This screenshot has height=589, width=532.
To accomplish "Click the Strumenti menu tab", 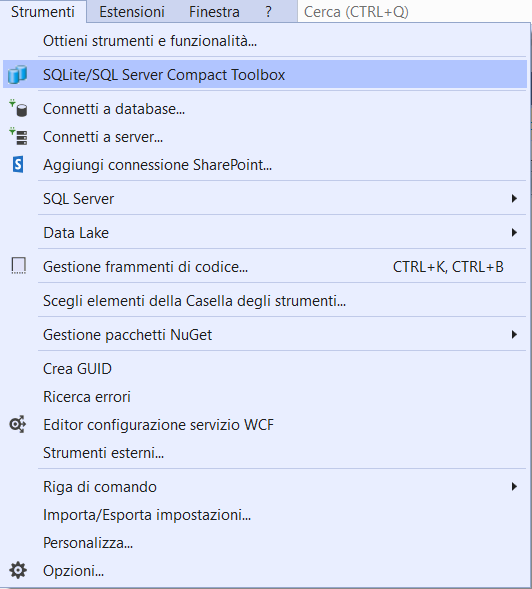I will coord(43,12).
